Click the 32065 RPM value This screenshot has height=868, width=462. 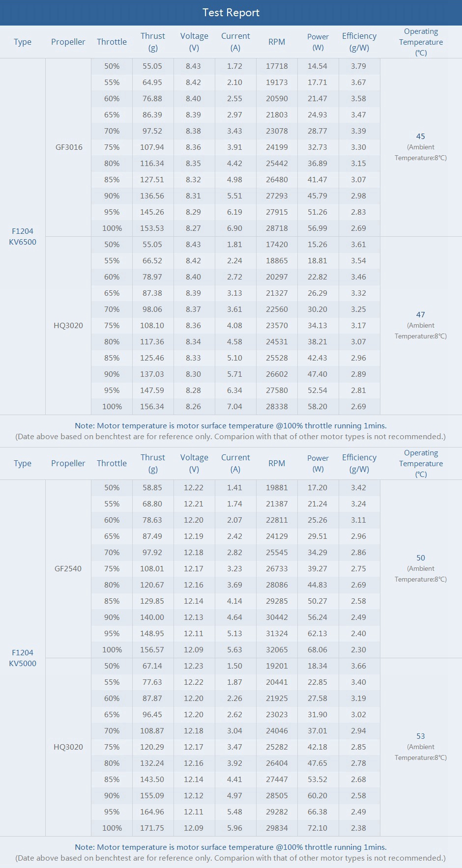(277, 649)
